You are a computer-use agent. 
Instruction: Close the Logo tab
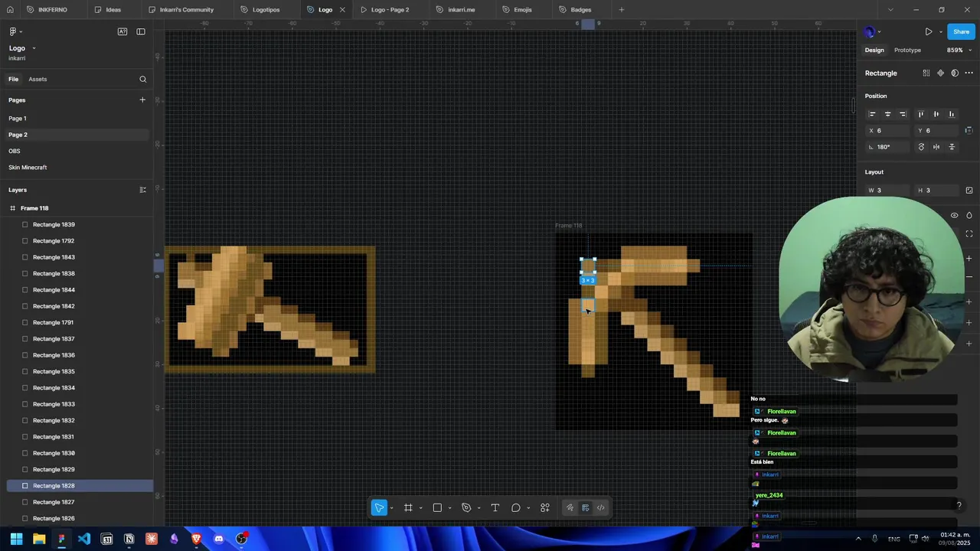[342, 10]
